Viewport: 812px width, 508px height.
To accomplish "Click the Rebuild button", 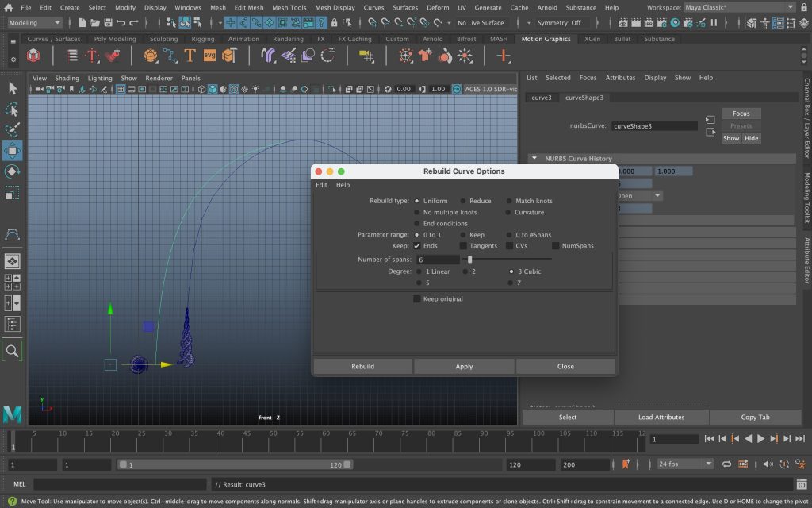I will pyautogui.click(x=362, y=366).
